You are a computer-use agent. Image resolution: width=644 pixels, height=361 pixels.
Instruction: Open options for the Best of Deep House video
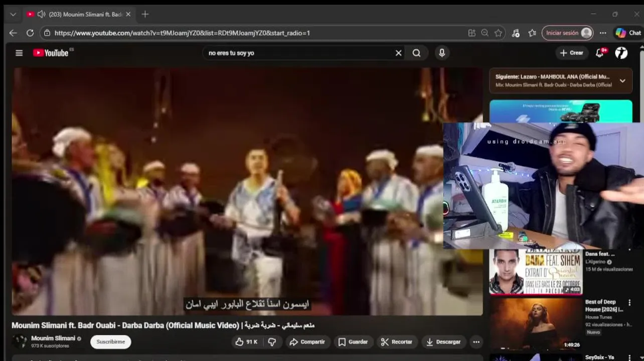click(x=629, y=302)
